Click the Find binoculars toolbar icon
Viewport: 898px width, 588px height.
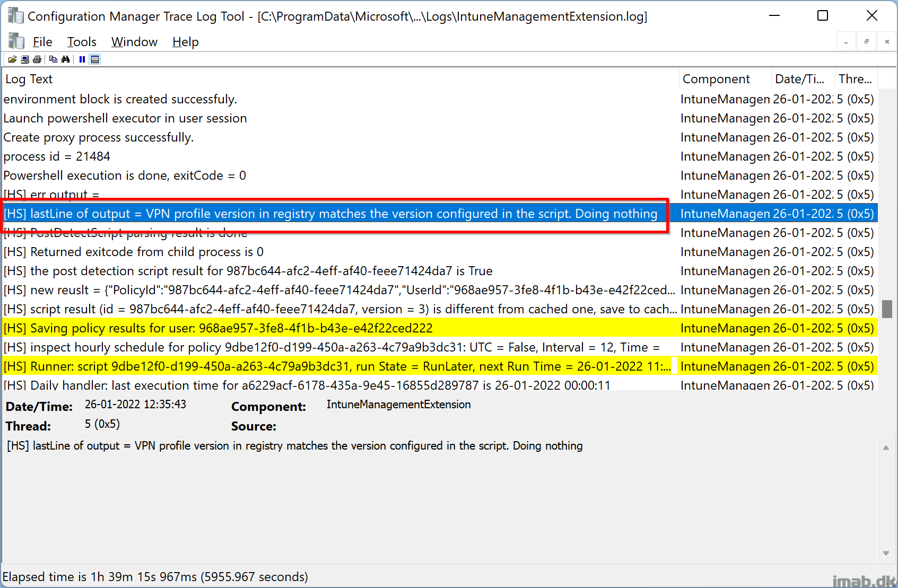coord(65,59)
